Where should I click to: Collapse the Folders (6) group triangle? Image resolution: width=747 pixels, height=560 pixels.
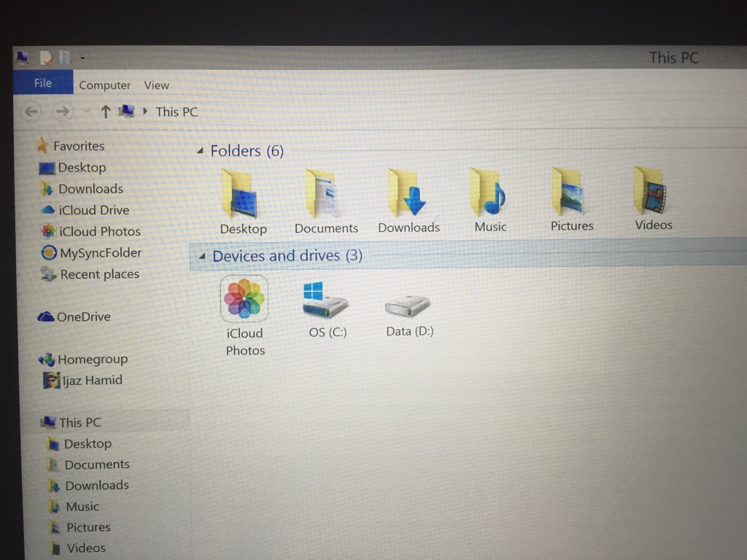(200, 150)
